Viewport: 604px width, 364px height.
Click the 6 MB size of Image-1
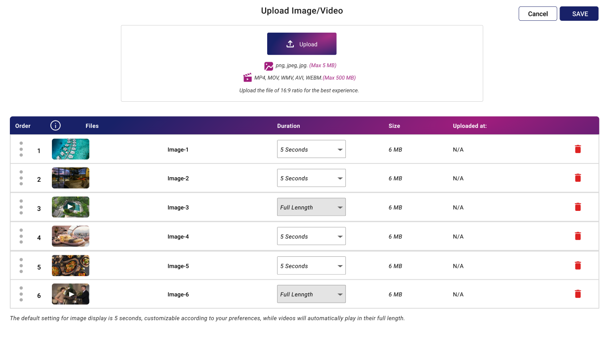395,150
